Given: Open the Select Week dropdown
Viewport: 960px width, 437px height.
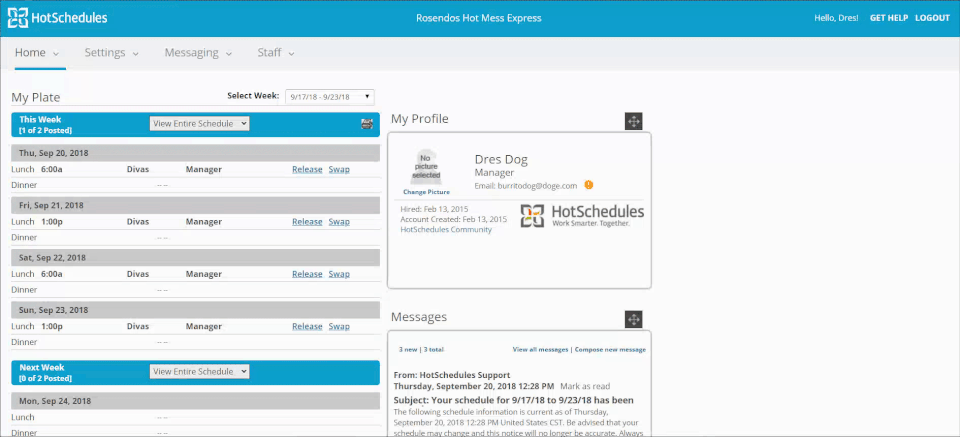Looking at the screenshot, I should [x=330, y=97].
